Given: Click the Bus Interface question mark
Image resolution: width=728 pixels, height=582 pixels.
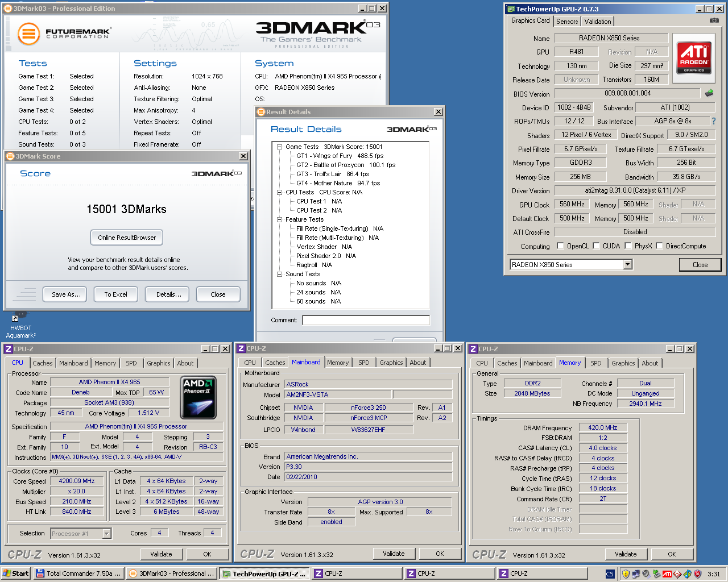Looking at the screenshot, I should [713, 121].
